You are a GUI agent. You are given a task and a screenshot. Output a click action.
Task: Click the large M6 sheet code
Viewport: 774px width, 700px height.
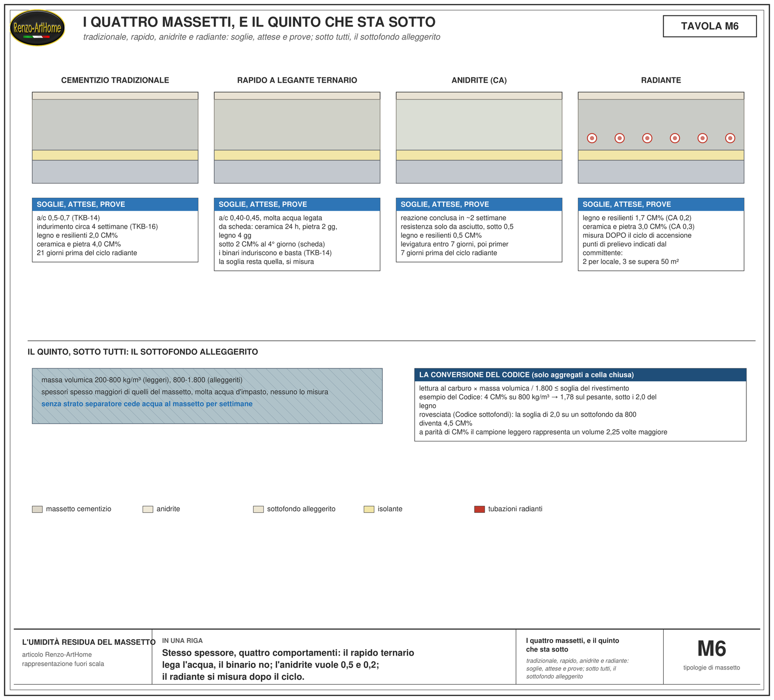click(712, 649)
